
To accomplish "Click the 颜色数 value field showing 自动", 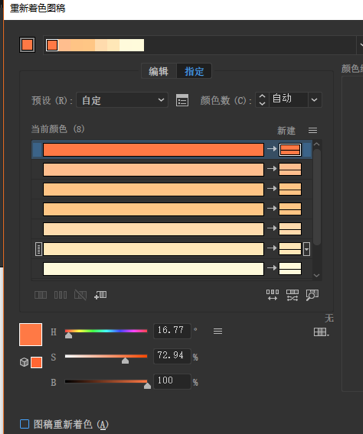I will click(x=288, y=100).
